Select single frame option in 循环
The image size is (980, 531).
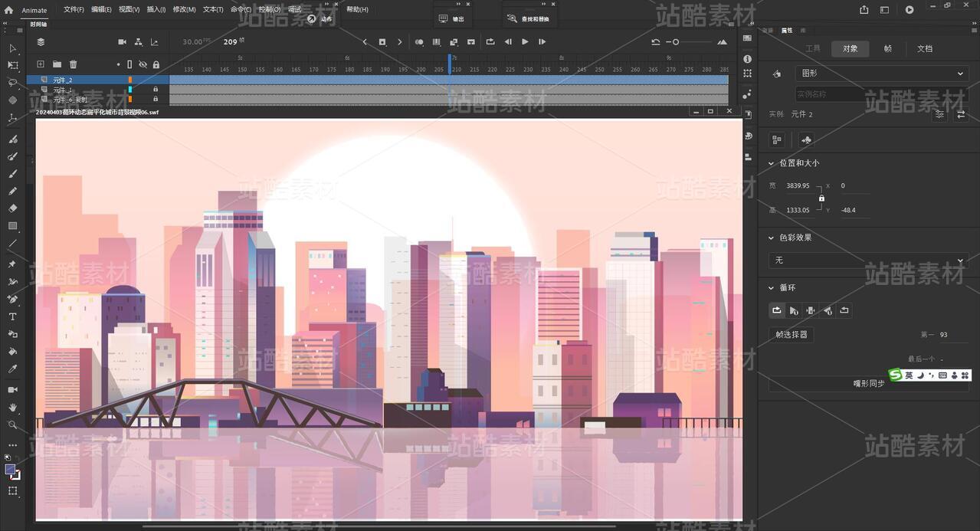(811, 310)
